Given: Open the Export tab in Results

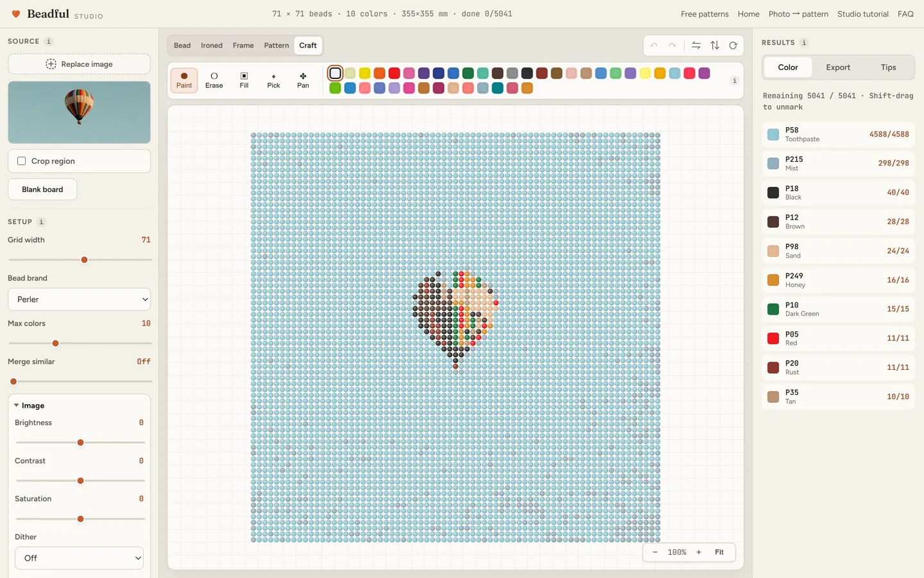Looking at the screenshot, I should click(838, 67).
